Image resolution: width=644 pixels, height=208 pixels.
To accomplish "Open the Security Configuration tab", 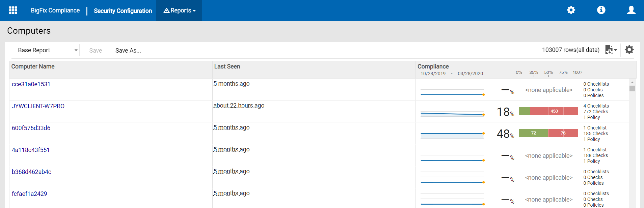I will click(123, 11).
